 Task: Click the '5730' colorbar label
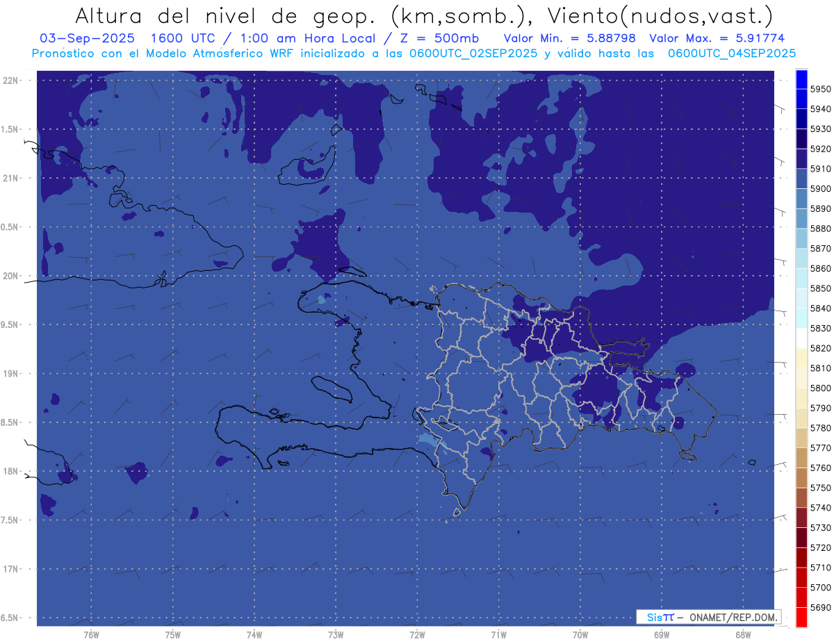821,527
